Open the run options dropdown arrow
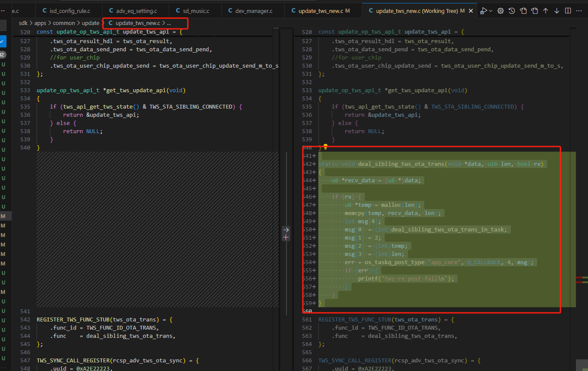 pyautogui.click(x=490, y=11)
